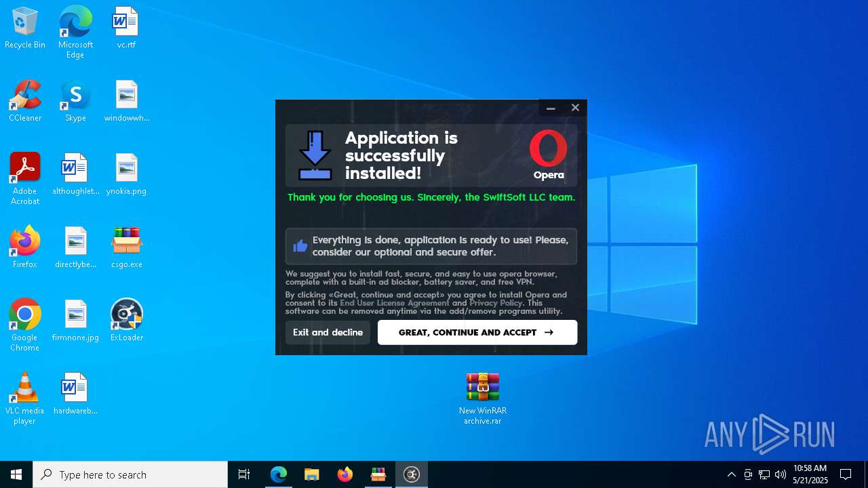
Task: Open the volume control tray icon
Action: click(781, 474)
